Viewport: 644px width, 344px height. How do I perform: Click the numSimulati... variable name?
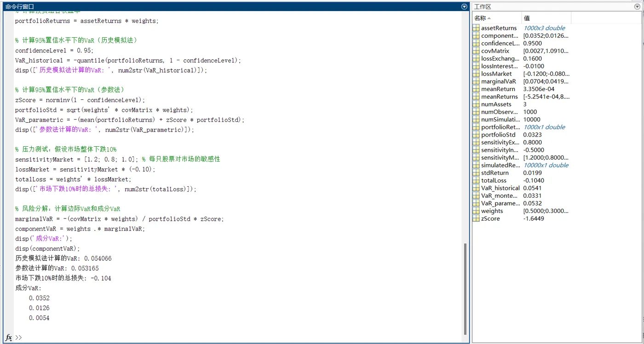[x=500, y=120]
